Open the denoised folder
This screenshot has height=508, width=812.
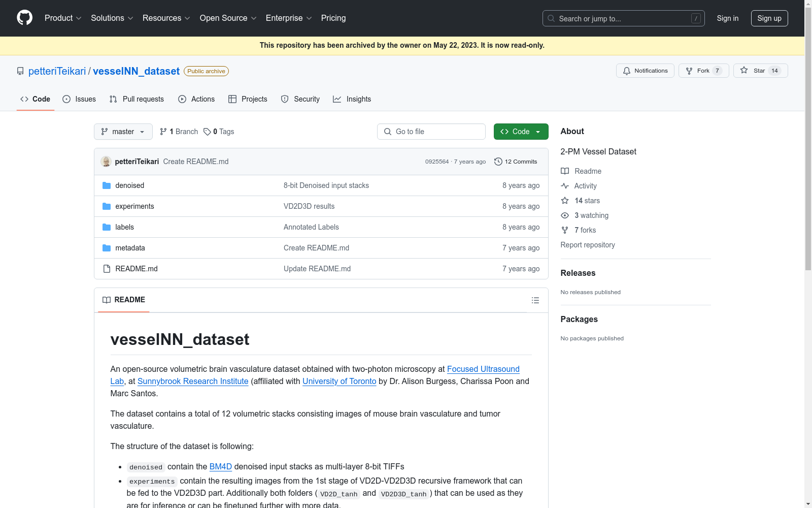(x=130, y=185)
